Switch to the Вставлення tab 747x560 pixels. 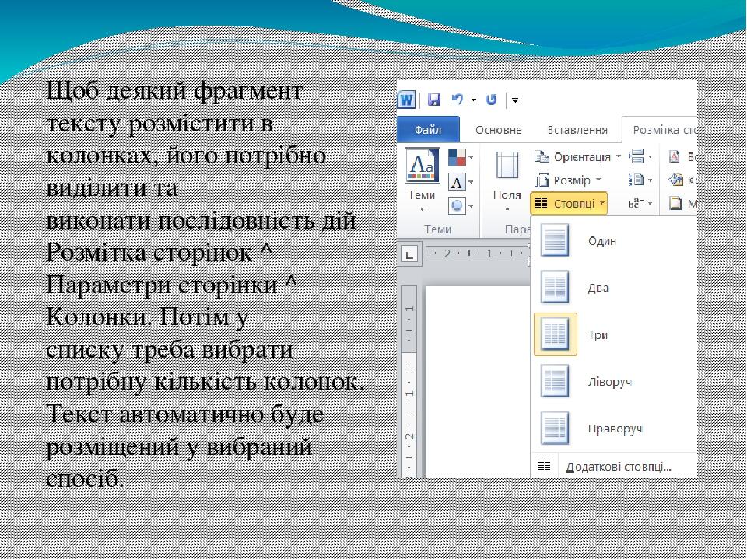coord(577,130)
